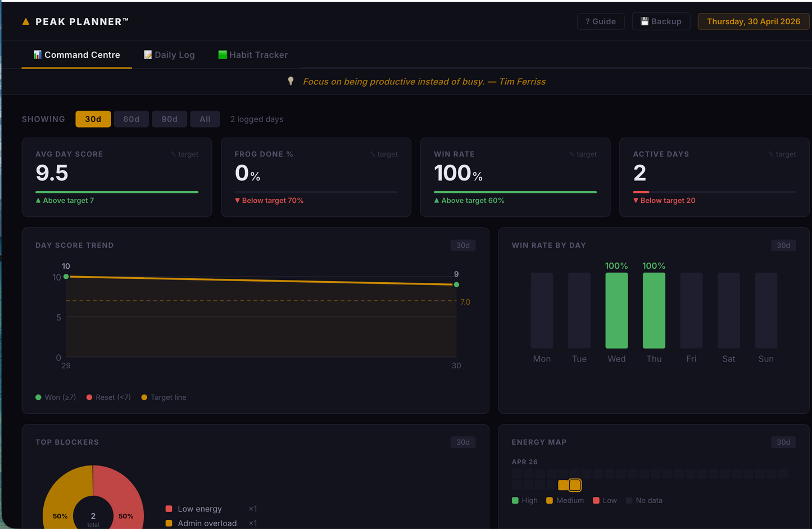Click the 30d badge on Day Score Trend
Image resolution: width=812 pixels, height=529 pixels.
(x=463, y=245)
